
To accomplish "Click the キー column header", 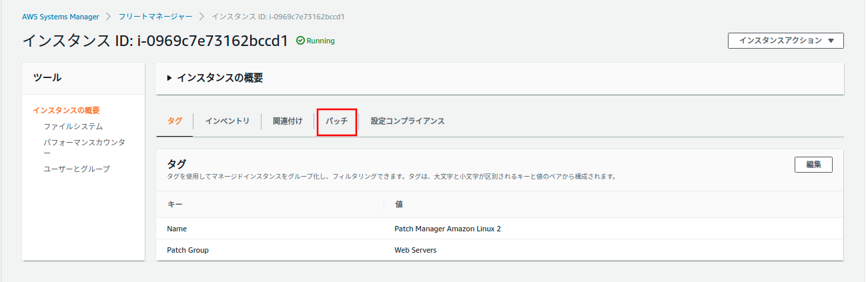I will pos(175,204).
